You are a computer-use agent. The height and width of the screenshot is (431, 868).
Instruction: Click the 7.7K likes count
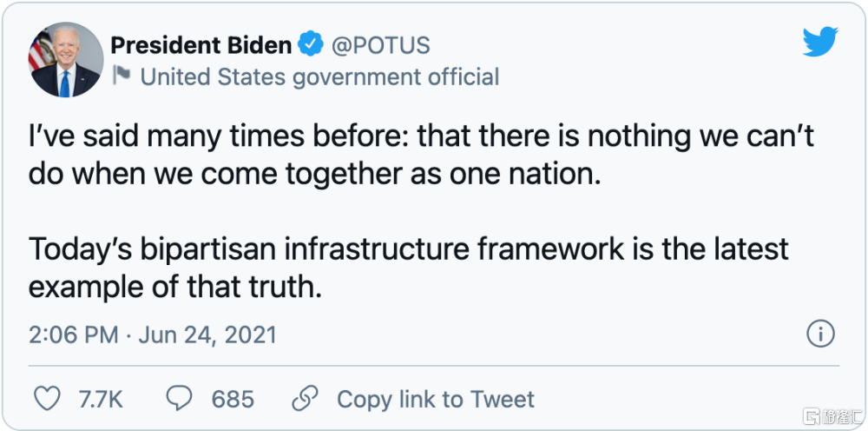coord(101,400)
